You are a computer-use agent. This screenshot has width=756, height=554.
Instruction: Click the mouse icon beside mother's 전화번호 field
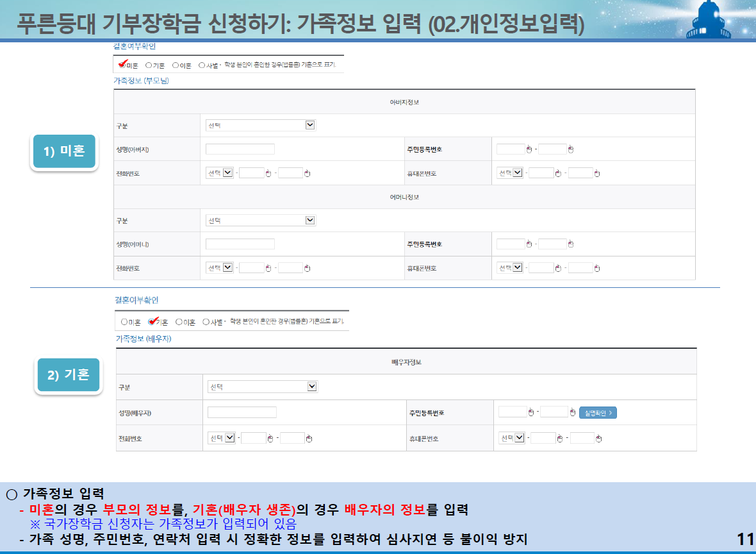pos(268,268)
